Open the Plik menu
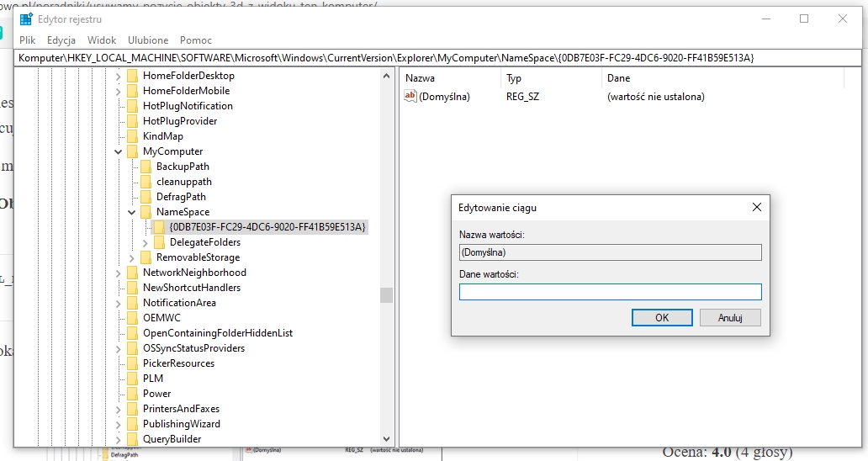Screen dimensions: 868x461 28,40
